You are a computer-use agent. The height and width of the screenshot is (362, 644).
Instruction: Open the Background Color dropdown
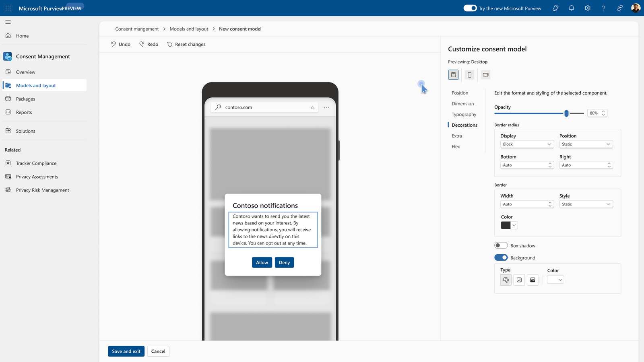[x=555, y=280]
